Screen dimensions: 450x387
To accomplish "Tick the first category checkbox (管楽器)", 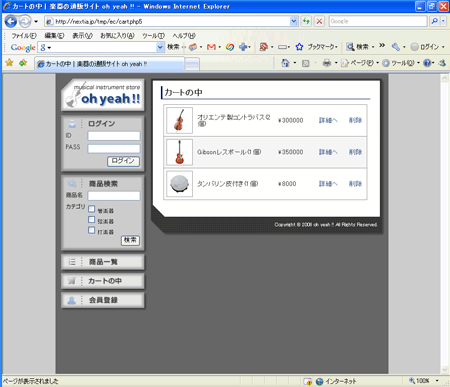I will (x=92, y=209).
